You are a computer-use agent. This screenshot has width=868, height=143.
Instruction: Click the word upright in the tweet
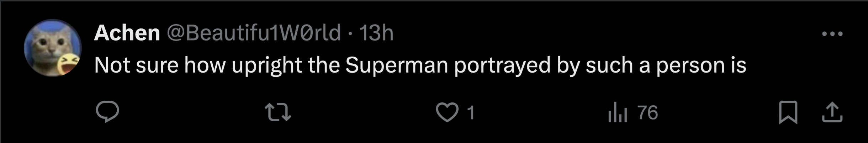267,66
